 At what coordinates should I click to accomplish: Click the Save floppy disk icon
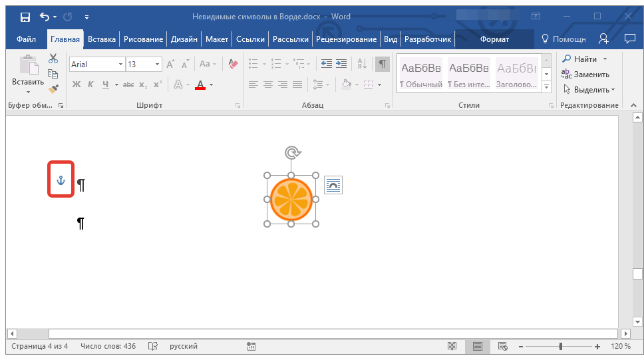click(x=25, y=17)
